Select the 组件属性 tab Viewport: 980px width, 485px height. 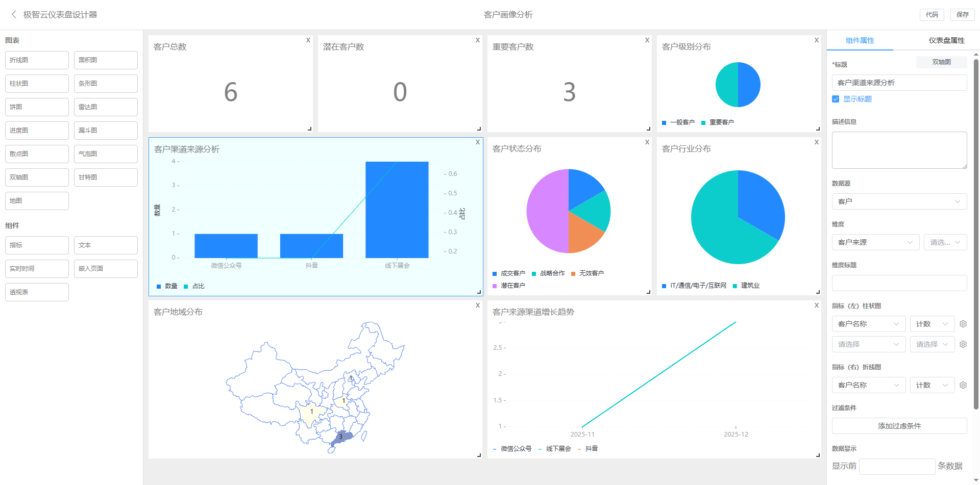click(860, 41)
